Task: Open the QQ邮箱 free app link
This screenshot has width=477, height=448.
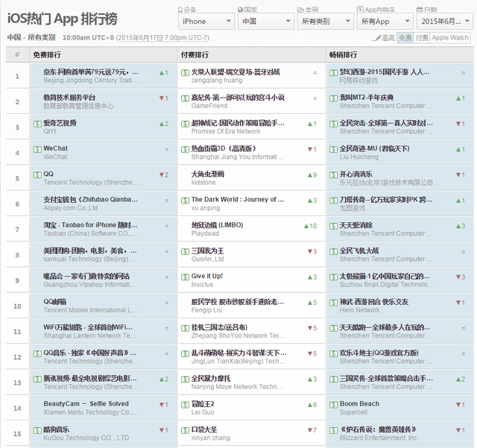Action: pyautogui.click(x=54, y=302)
